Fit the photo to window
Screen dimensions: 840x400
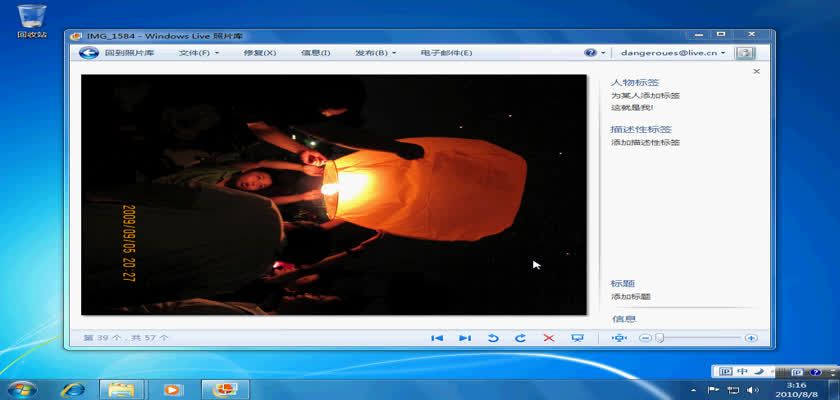pyautogui.click(x=618, y=338)
